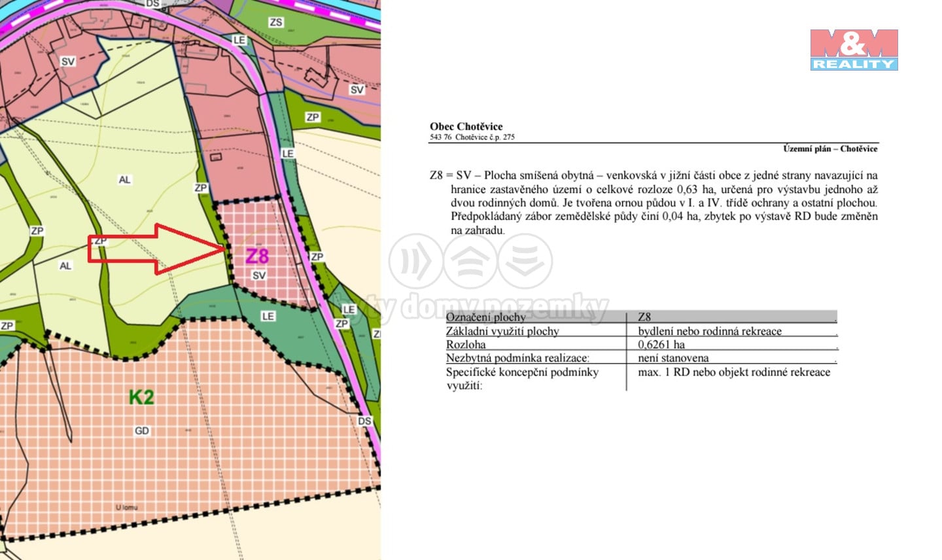Select the green K2 label on map
The image size is (942, 560).
coord(141,397)
